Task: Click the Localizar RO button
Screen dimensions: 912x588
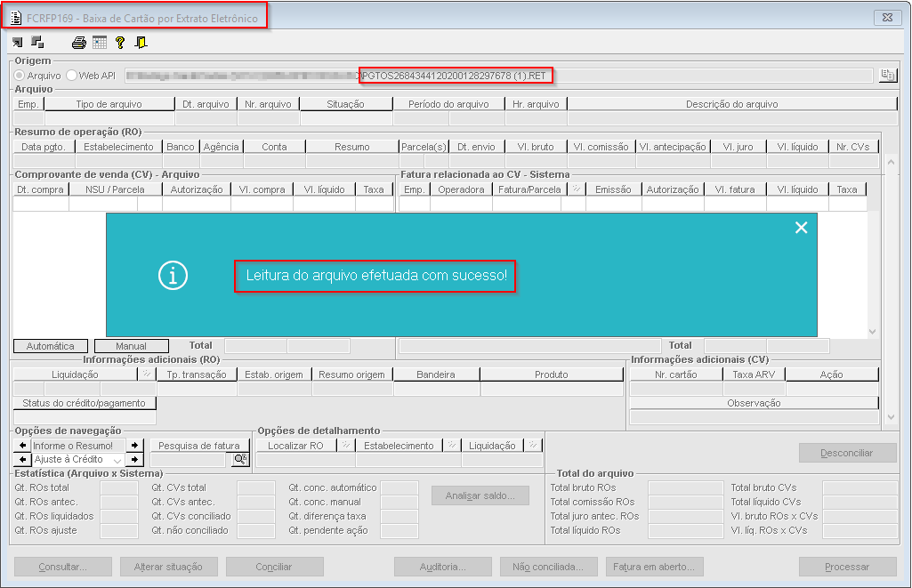Action: (296, 446)
